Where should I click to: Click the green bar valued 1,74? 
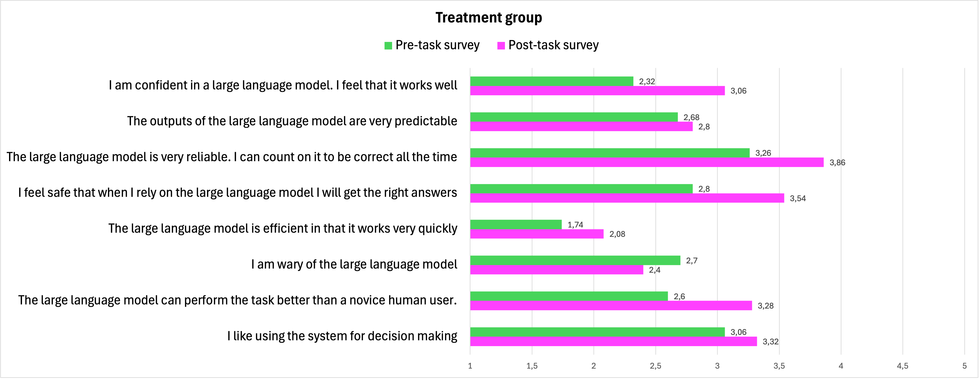pyautogui.click(x=516, y=224)
